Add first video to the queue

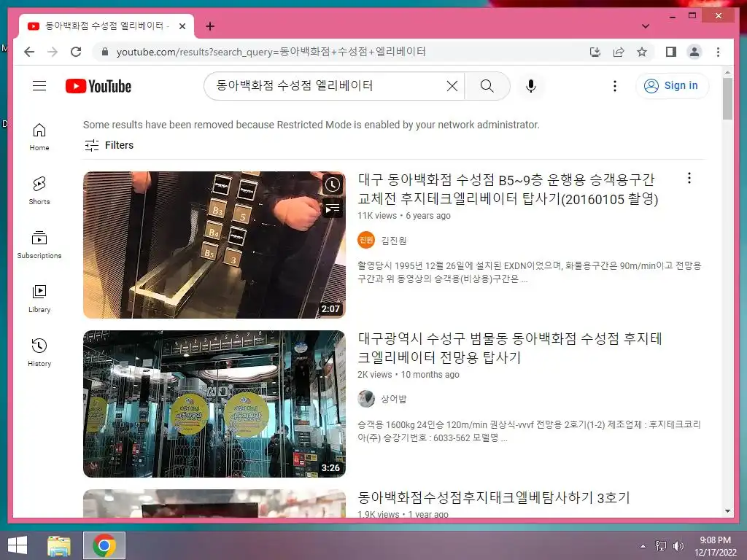[332, 209]
